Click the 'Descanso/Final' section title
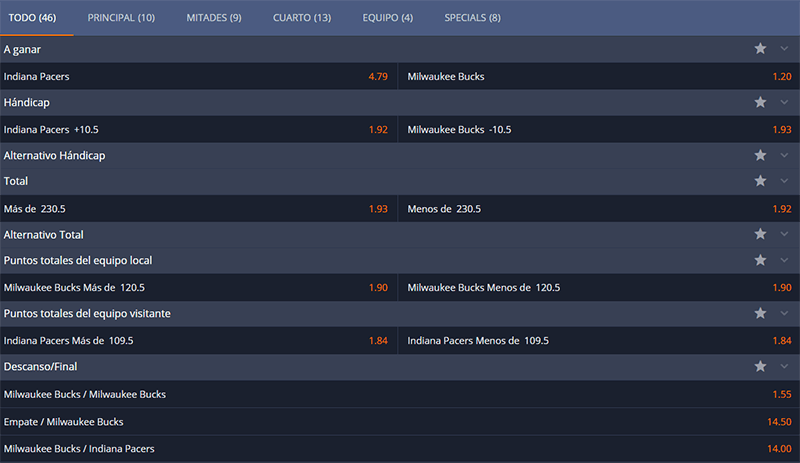 point(40,367)
